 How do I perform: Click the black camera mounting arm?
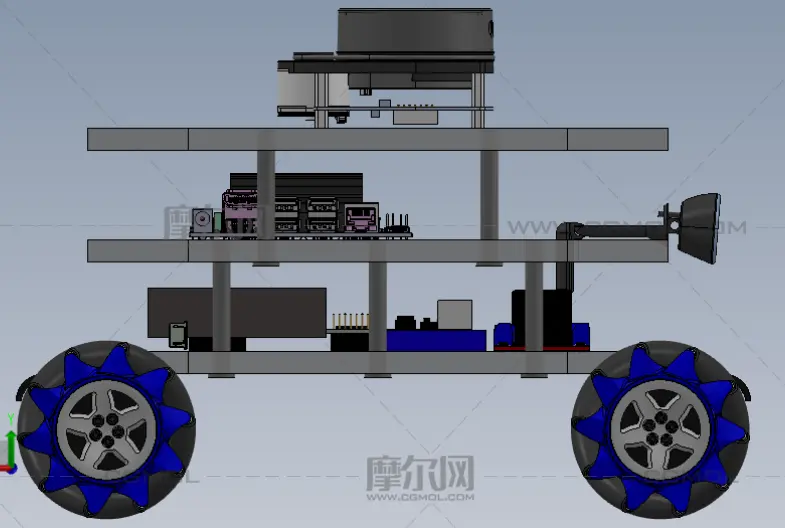click(610, 230)
